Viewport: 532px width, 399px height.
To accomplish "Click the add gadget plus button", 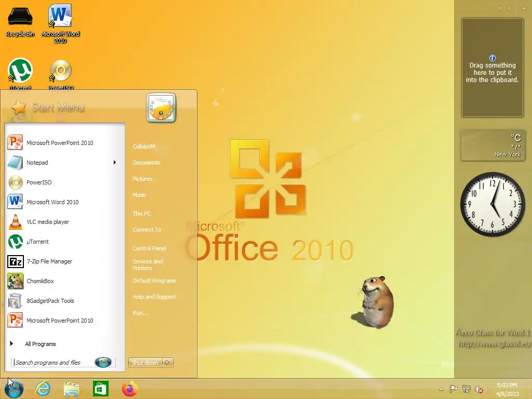I will click(524, 8).
